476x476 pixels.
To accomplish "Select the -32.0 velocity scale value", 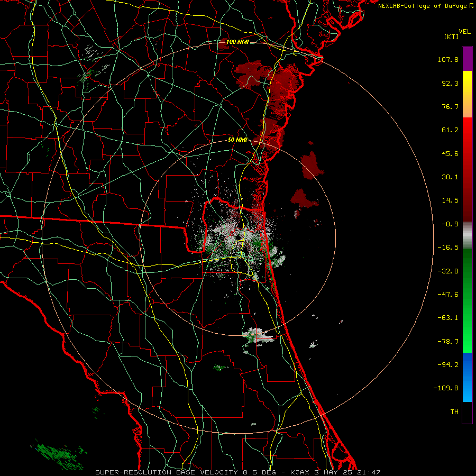I will tap(448, 271).
